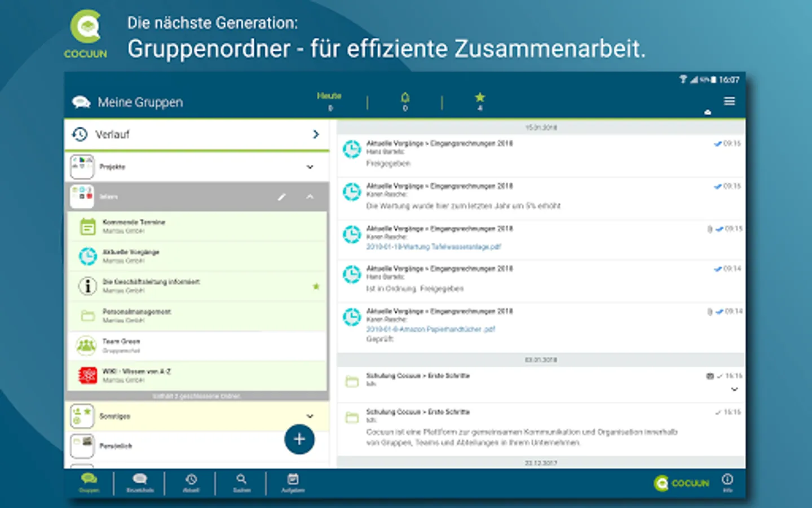Screen dimensions: 812x508
Task: Toggle favorite star on Geschäftsleitung informiert
Action: 316,286
